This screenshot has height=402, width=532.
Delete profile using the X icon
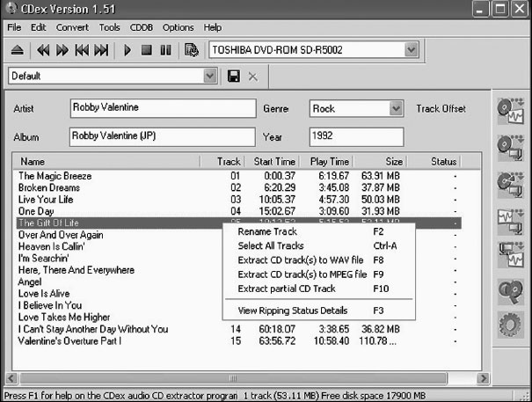(x=253, y=77)
